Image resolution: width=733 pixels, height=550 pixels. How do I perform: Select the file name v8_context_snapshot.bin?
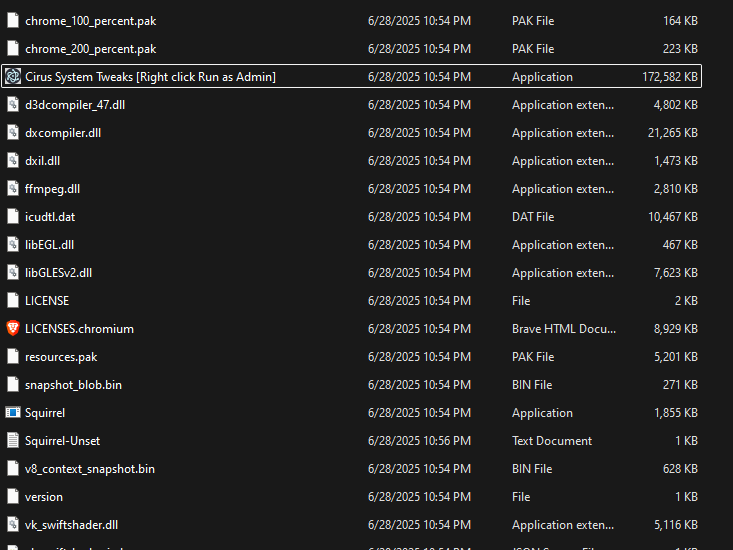[x=90, y=469]
